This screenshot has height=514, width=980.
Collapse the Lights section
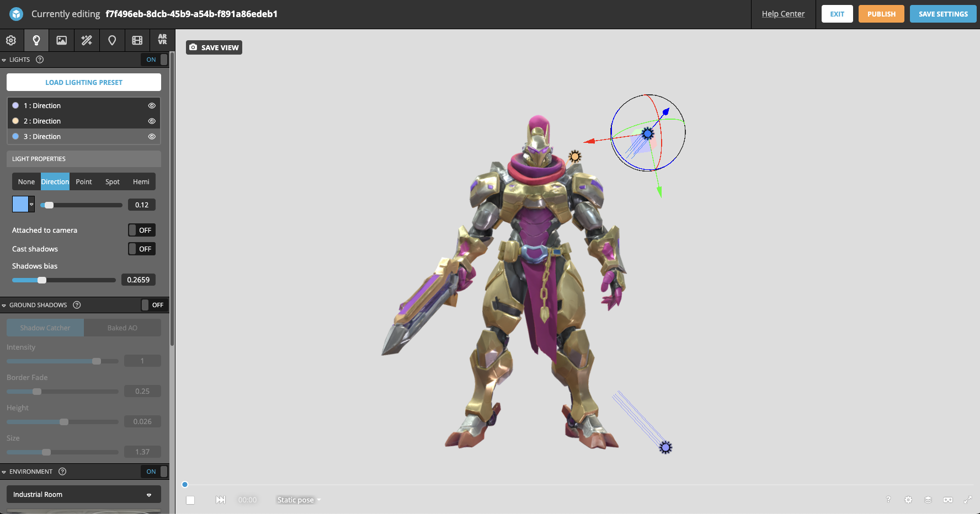[x=4, y=60]
